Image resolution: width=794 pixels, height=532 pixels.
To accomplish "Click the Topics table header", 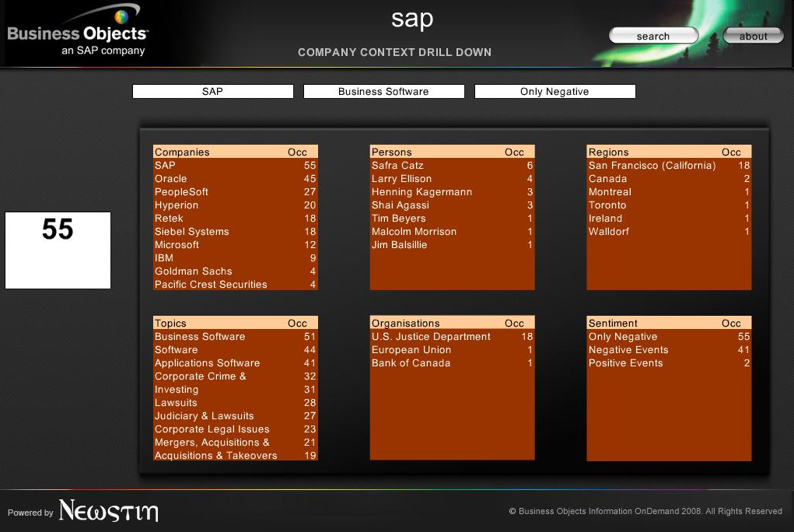I will click(236, 323).
